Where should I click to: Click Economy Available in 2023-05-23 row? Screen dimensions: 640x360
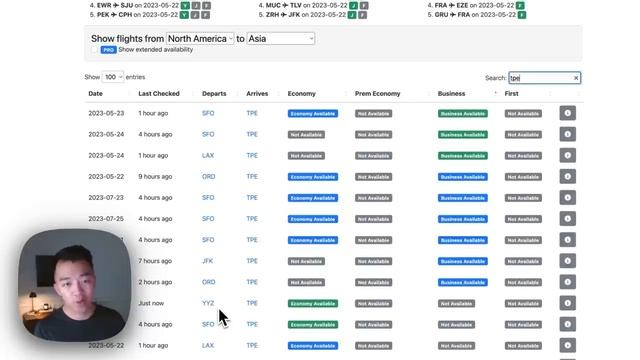313,113
